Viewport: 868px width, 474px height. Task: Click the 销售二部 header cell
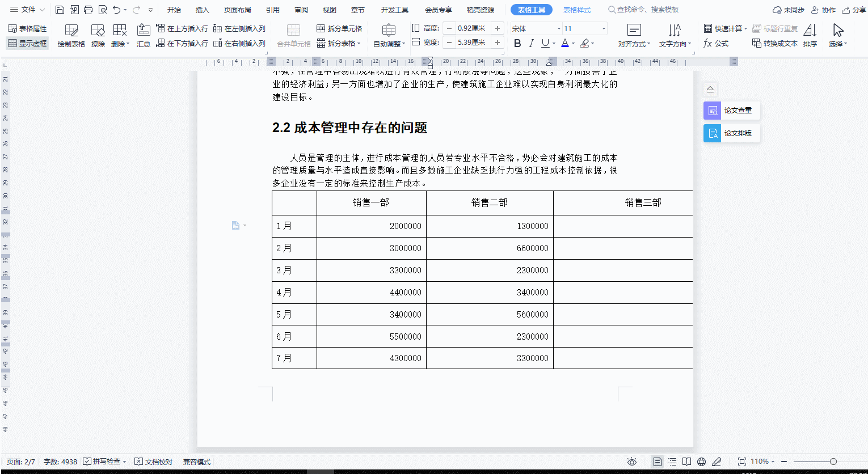pos(490,202)
